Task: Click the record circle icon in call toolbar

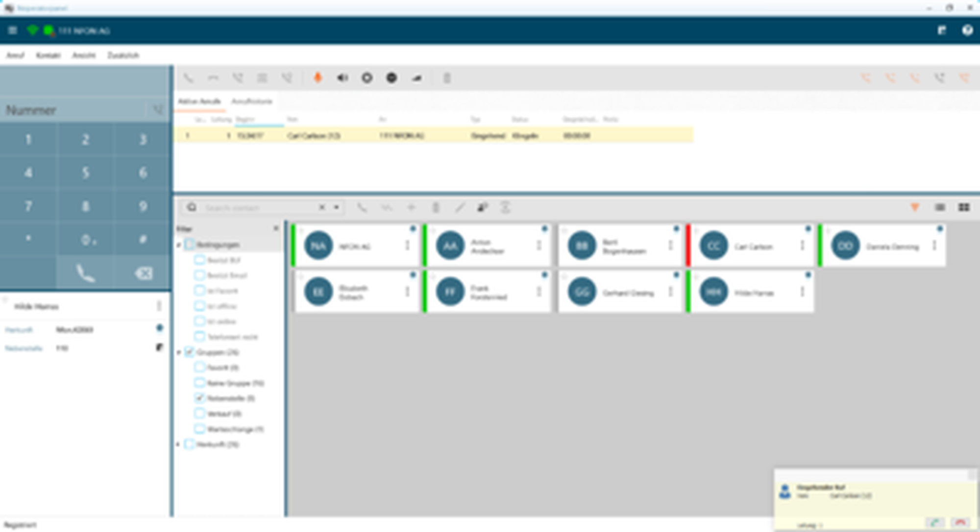Action: [x=367, y=78]
